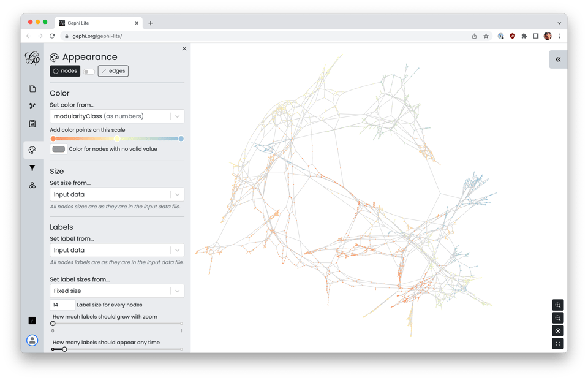Open the user account icon
The width and height of the screenshot is (588, 380).
(32, 340)
